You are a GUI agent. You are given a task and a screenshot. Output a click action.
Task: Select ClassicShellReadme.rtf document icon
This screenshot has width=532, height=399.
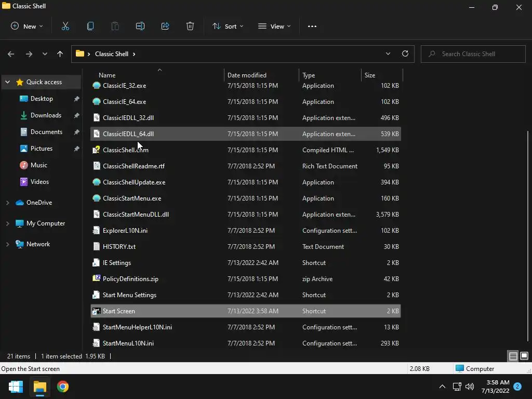point(96,166)
